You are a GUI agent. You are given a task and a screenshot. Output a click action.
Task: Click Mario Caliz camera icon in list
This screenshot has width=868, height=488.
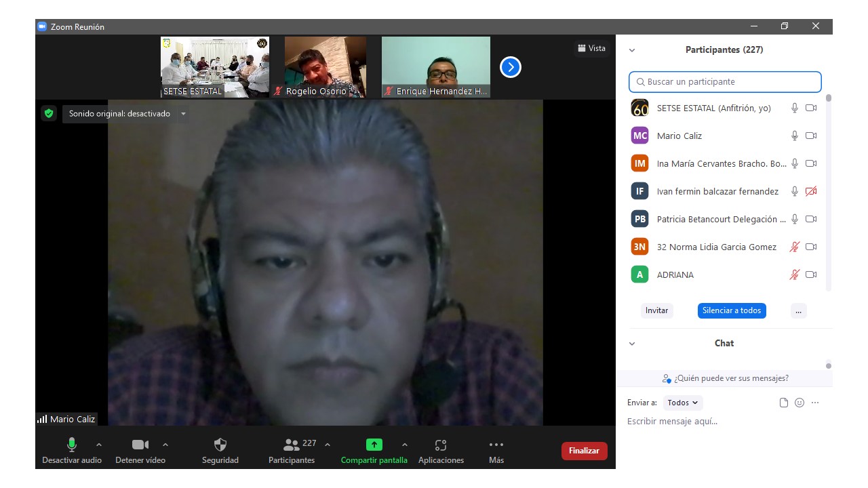[x=811, y=136]
